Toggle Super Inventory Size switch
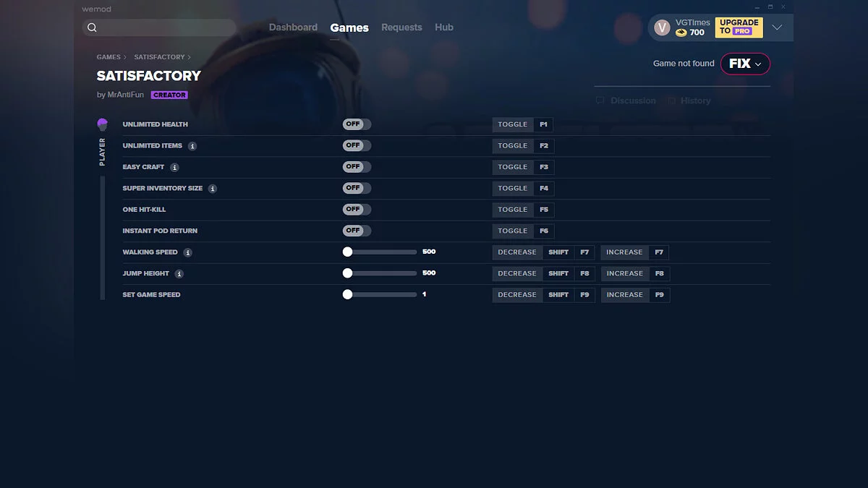The height and width of the screenshot is (488, 868). [x=357, y=188]
